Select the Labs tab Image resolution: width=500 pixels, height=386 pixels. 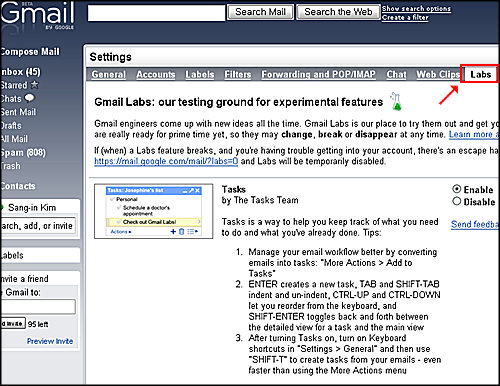[x=481, y=74]
